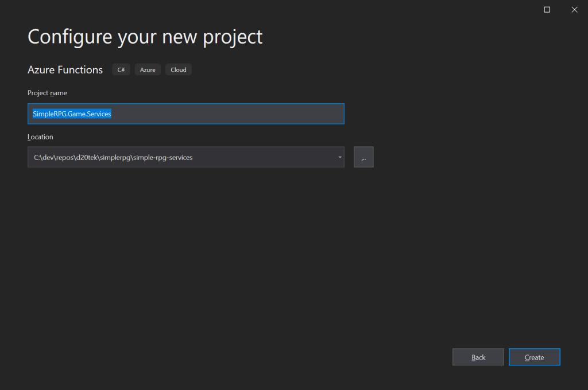588x390 pixels.
Task: Click the Project name label
Action: 47,93
